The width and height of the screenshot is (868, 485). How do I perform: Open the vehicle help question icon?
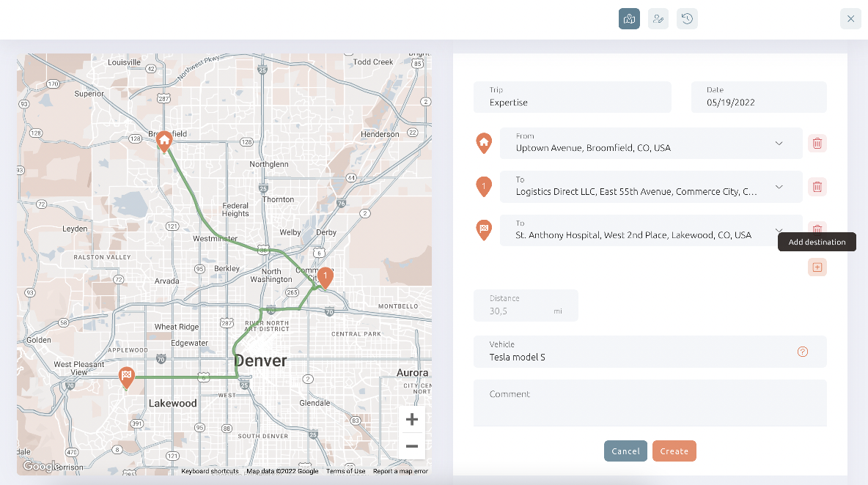803,352
